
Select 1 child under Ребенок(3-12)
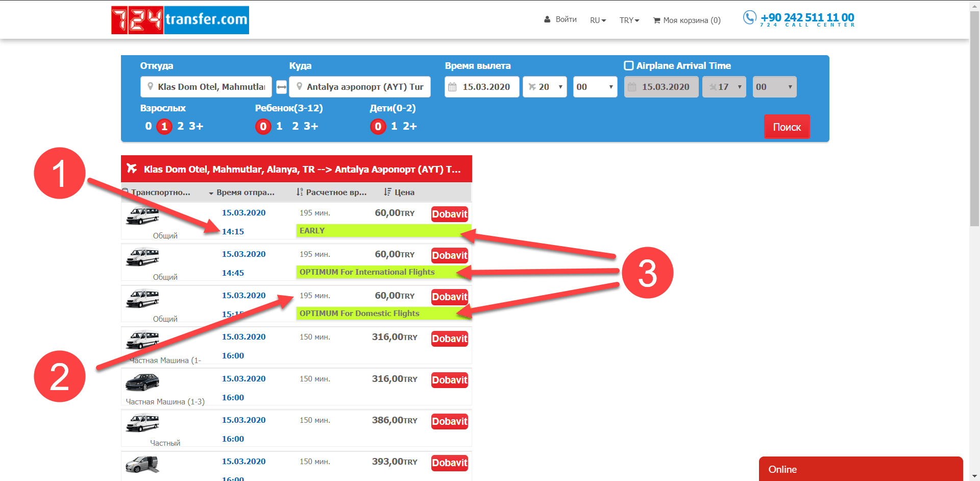click(279, 126)
